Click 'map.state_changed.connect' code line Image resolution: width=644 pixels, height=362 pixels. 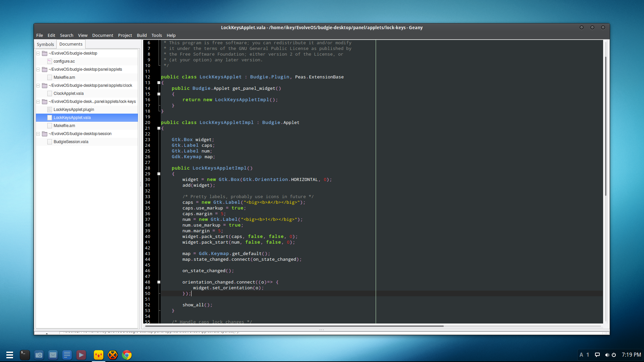(242, 259)
